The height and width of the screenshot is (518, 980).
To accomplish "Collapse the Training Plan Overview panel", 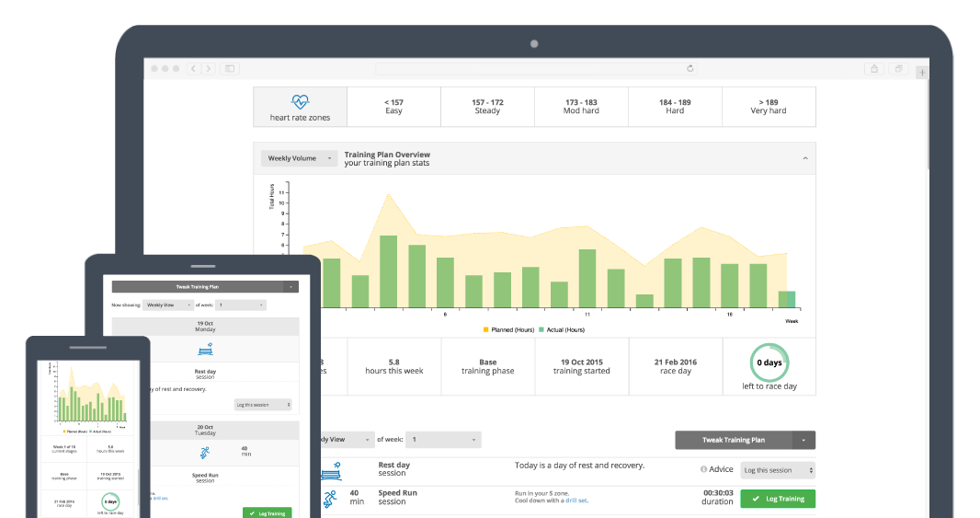I will 805,158.
